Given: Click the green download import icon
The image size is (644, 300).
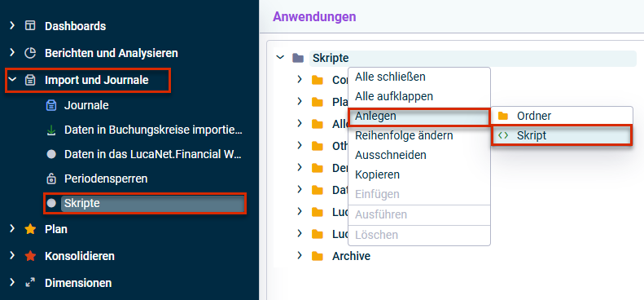Looking at the screenshot, I should pyautogui.click(x=51, y=130).
